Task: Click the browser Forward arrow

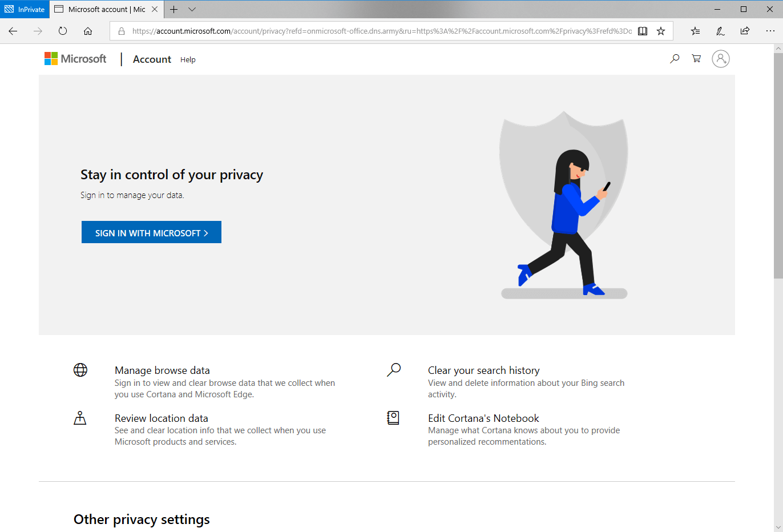Action: 38,31
